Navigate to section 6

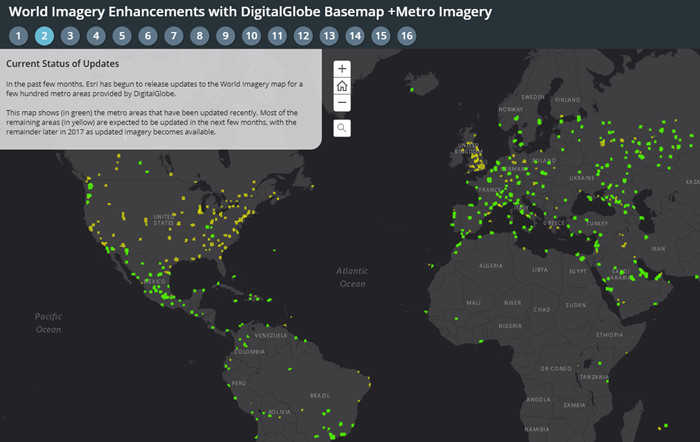148,36
